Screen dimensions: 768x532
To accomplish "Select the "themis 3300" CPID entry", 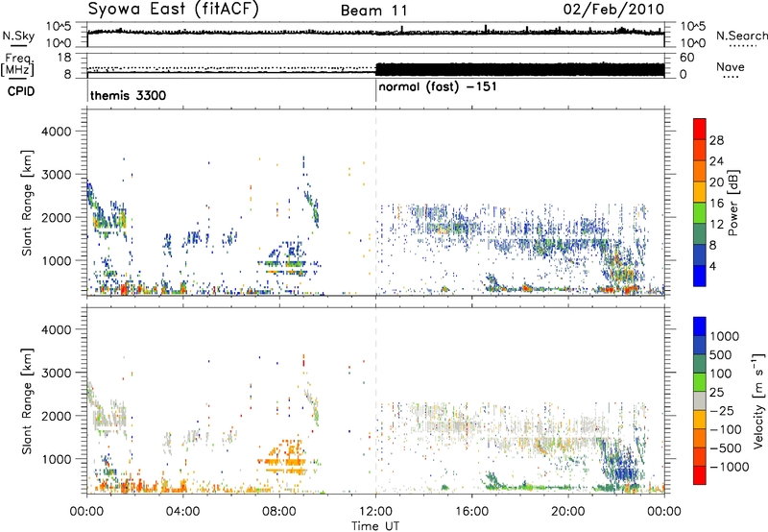I will pos(128,95).
